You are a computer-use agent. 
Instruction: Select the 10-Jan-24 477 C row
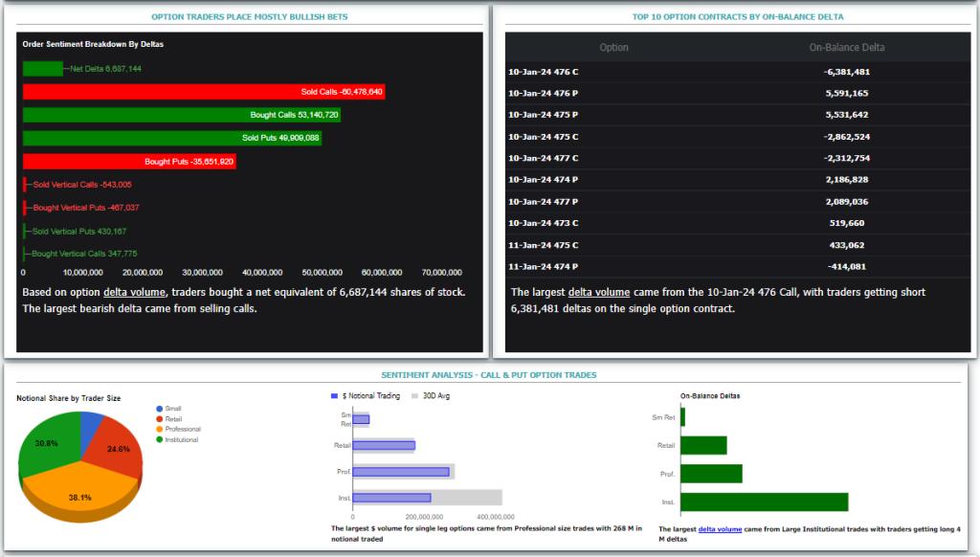738,158
